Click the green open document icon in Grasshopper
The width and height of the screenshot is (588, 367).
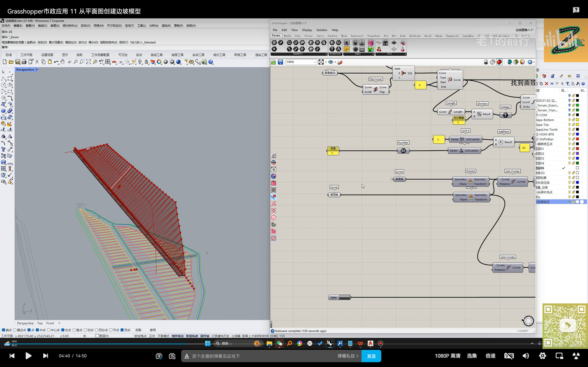pyautogui.click(x=273, y=62)
